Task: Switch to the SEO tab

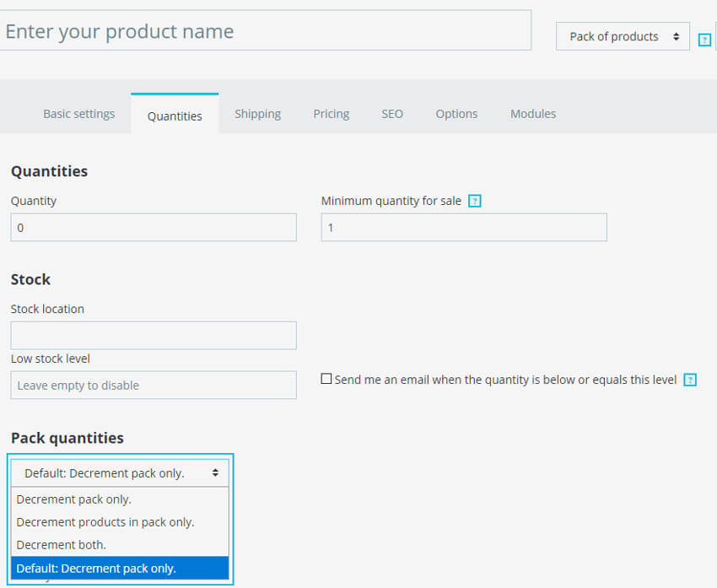Action: [391, 113]
